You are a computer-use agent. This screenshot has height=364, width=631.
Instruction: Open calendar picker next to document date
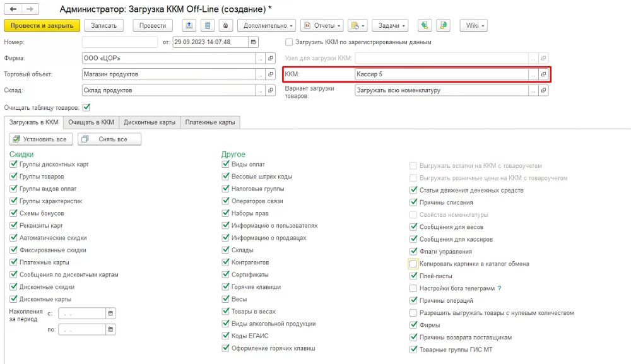tap(254, 42)
